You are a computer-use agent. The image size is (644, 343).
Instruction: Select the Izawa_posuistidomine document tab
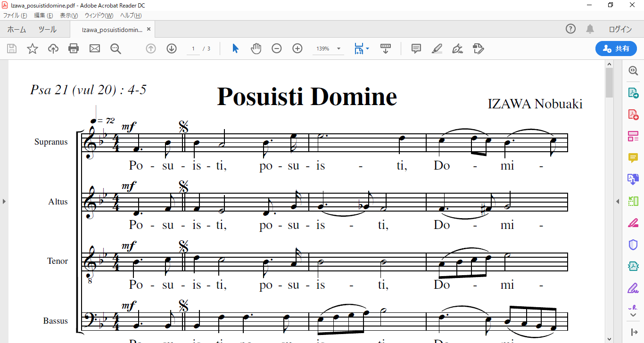pos(112,29)
